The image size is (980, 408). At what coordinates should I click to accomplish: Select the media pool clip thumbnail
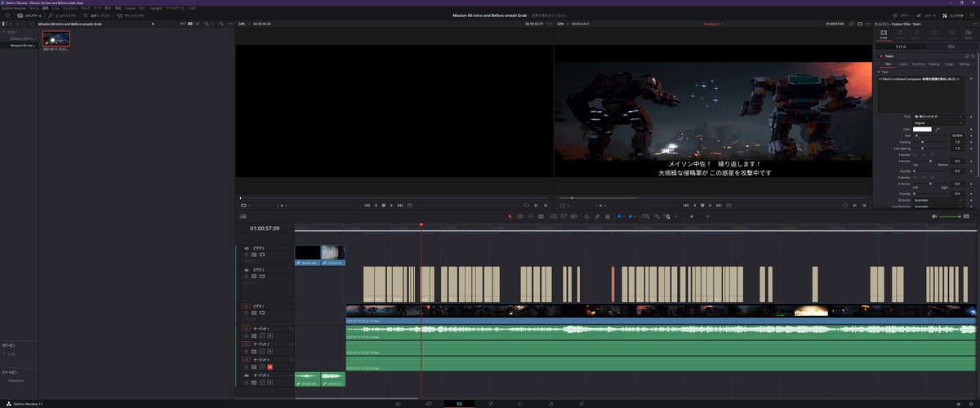[x=56, y=38]
